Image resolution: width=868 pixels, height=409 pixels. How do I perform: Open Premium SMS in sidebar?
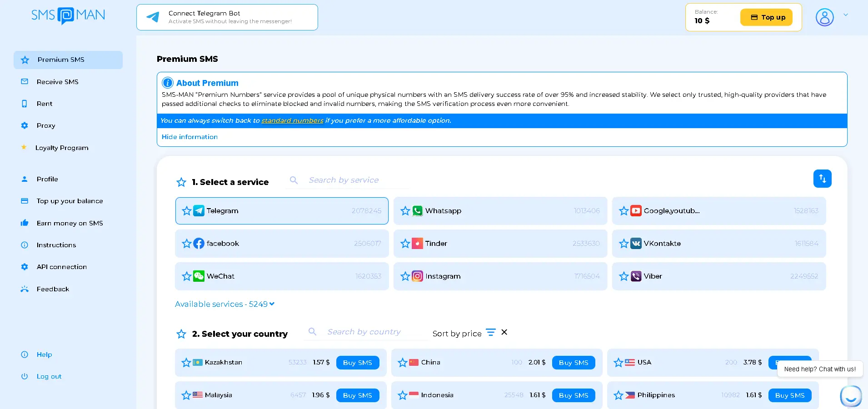(68, 60)
